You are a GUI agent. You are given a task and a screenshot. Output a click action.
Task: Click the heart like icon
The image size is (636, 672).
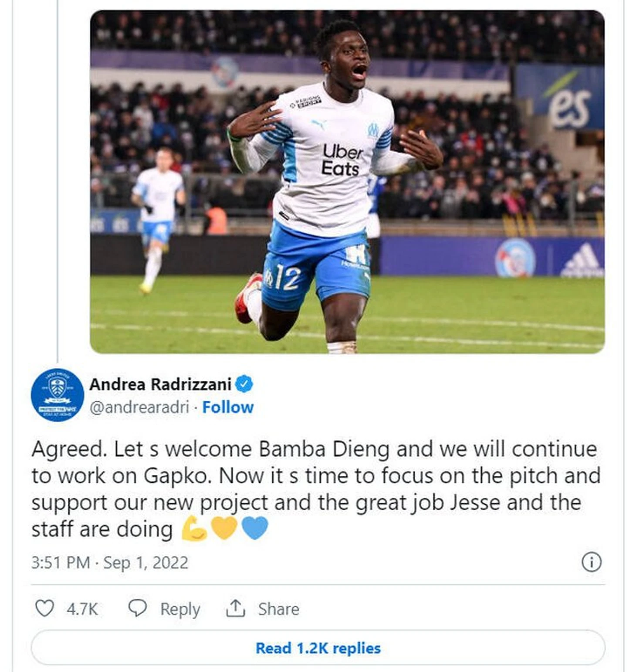44,608
